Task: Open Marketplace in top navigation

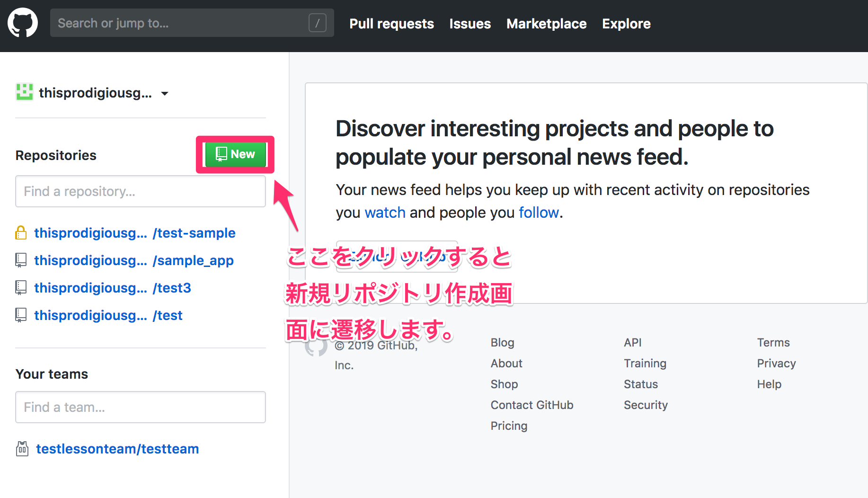Action: coord(546,24)
